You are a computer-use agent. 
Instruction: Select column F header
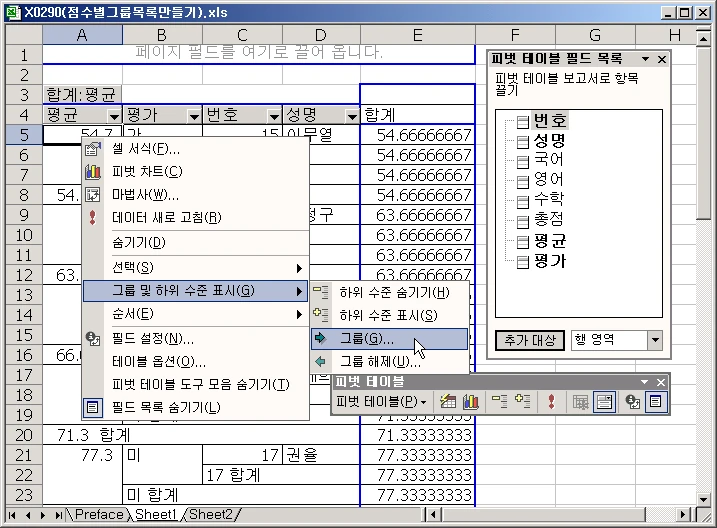pos(515,35)
